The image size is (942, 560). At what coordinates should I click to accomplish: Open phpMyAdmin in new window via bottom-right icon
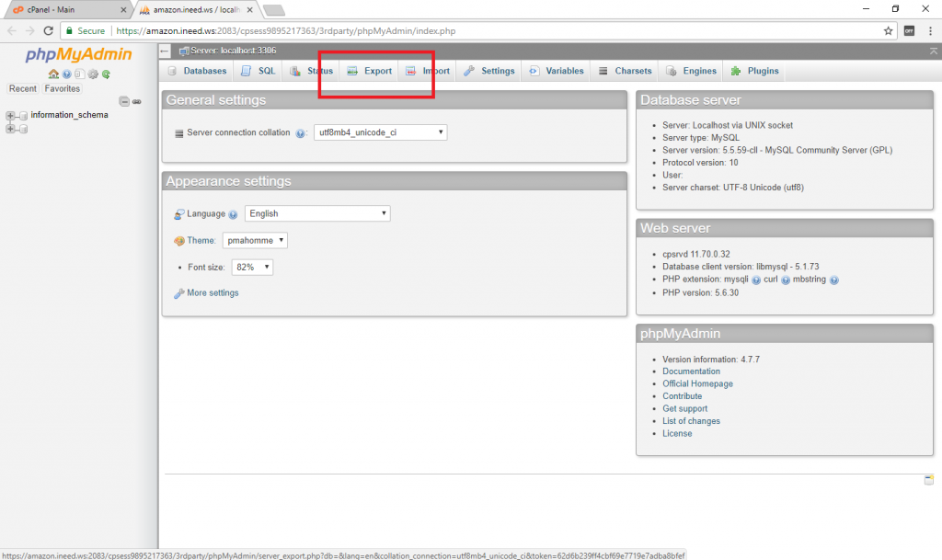pyautogui.click(x=929, y=479)
